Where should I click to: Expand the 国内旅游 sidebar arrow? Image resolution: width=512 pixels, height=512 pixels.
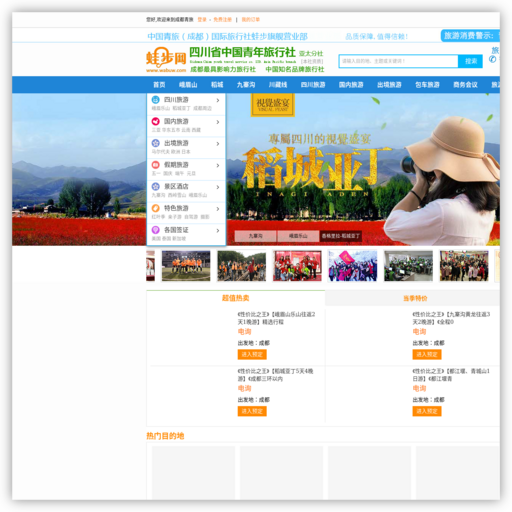(x=218, y=122)
